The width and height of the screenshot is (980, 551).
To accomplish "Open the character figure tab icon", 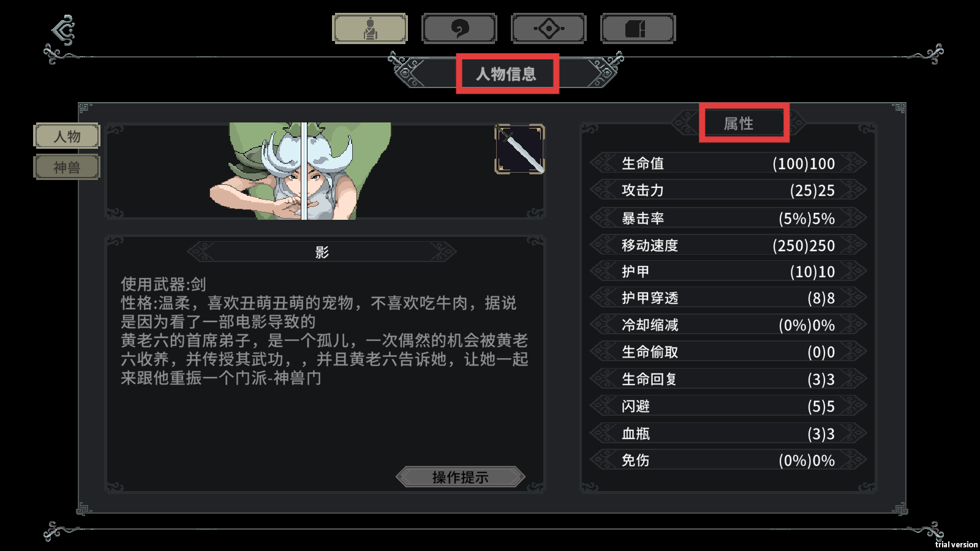I will [x=370, y=29].
